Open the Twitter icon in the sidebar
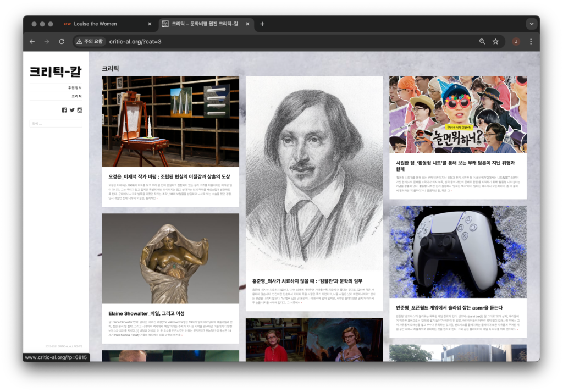The height and width of the screenshot is (392, 563). pos(72,110)
